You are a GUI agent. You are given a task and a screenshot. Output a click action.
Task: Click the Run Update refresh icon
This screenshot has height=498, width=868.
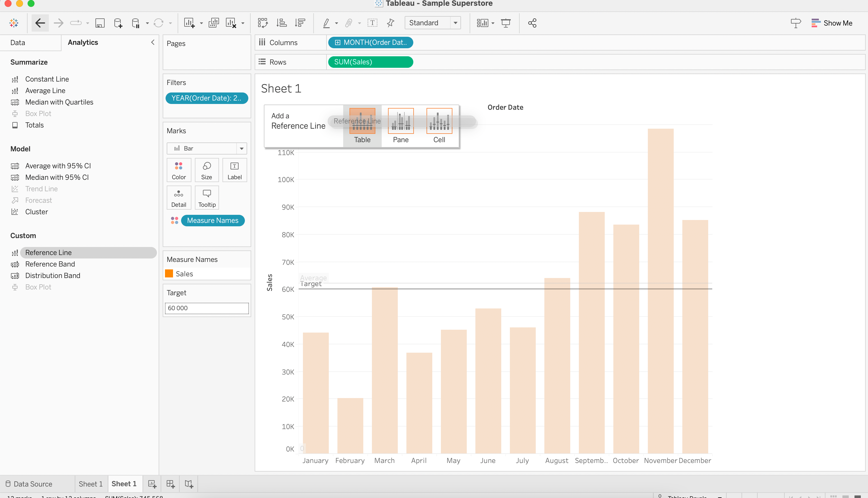[x=158, y=23]
